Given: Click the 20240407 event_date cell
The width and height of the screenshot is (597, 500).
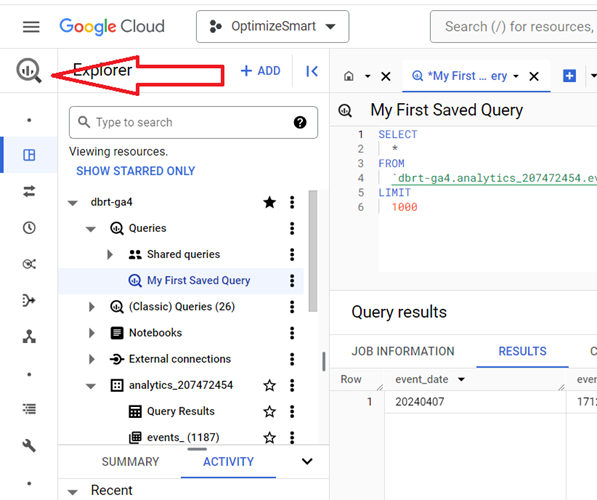Looking at the screenshot, I should pos(420,402).
